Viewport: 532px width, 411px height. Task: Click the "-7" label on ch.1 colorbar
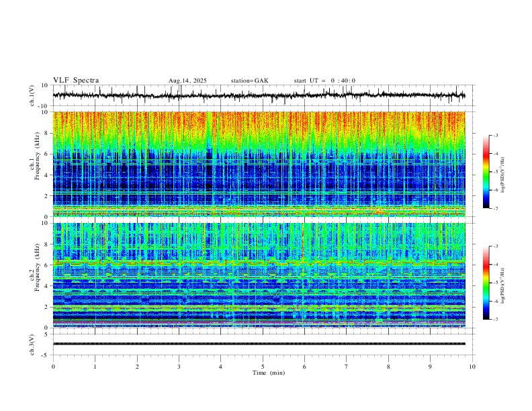click(x=495, y=209)
